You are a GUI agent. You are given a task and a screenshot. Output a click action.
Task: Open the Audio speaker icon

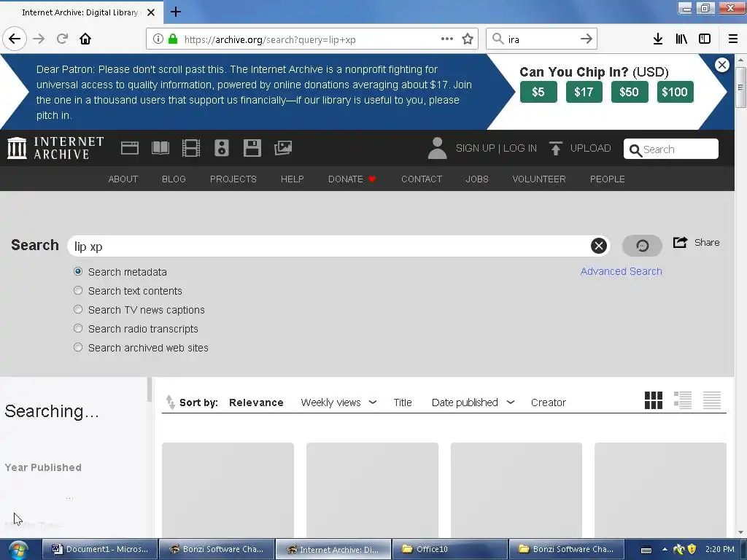222,148
